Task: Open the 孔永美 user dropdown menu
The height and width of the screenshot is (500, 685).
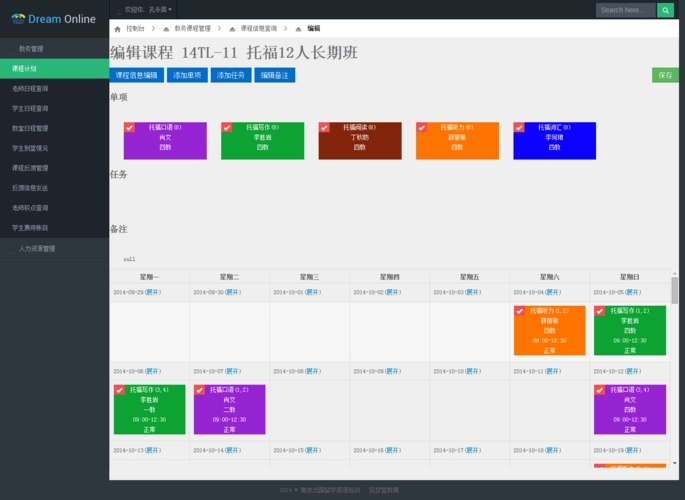Action: pyautogui.click(x=160, y=10)
